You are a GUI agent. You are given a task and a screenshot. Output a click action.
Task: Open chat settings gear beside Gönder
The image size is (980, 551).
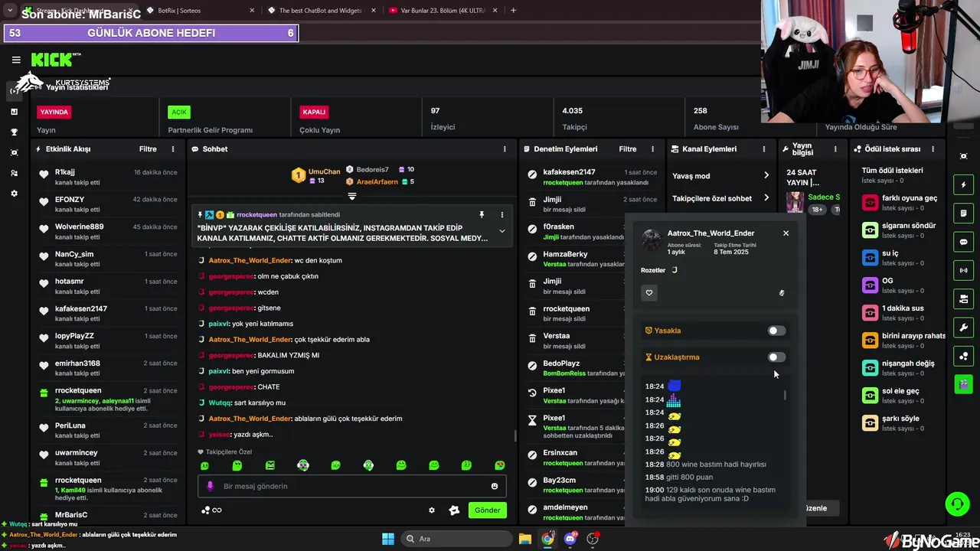click(432, 510)
